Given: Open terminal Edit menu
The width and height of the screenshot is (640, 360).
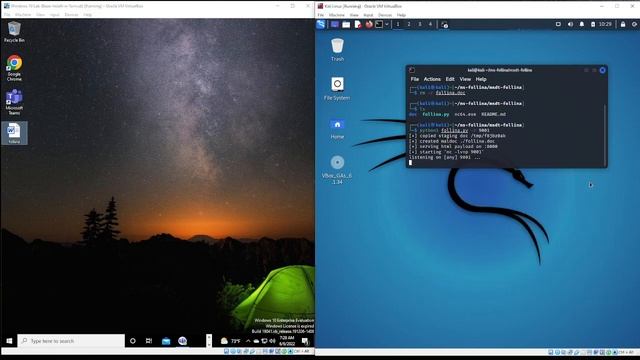Looking at the screenshot, I should 450,79.
